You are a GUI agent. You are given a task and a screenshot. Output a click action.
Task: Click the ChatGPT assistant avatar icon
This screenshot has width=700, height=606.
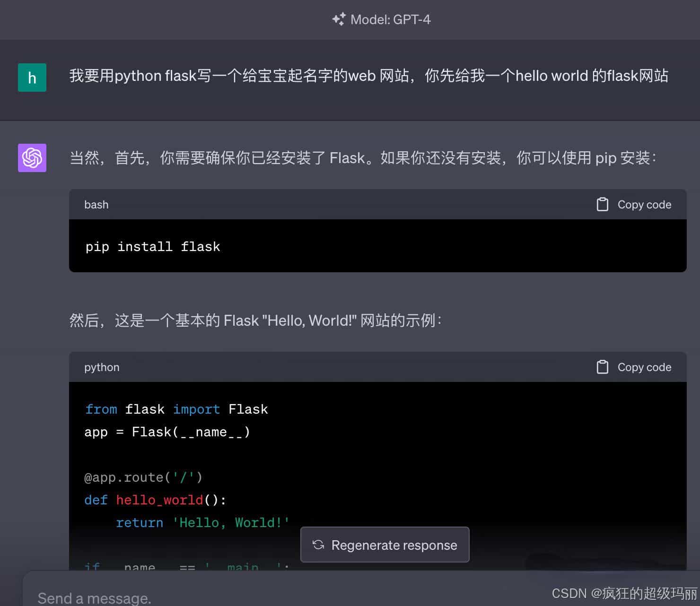(32, 158)
